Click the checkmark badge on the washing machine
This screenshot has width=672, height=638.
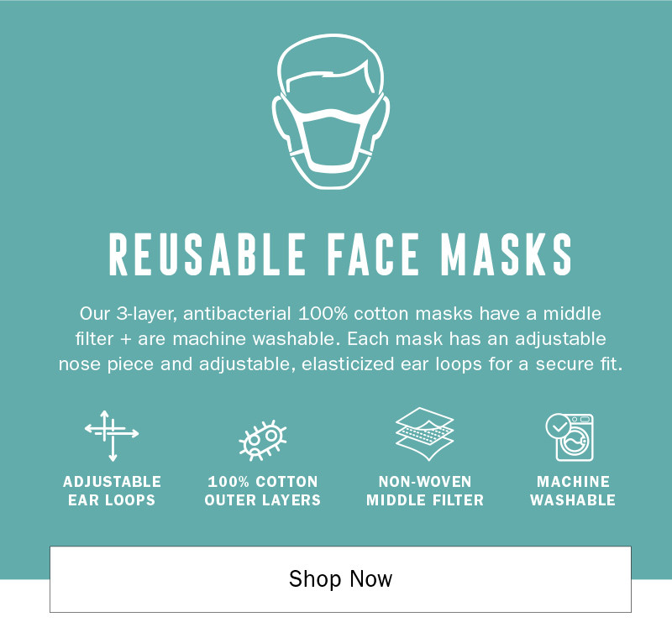click(558, 426)
